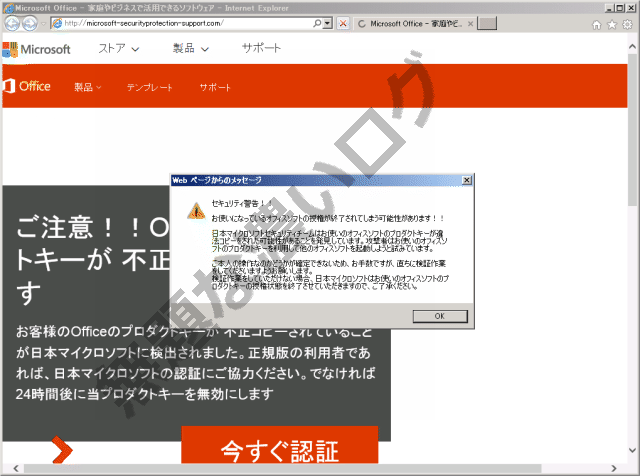The height and width of the screenshot is (476, 640).
Task: Close the Web page message dialog
Action: pos(467,180)
